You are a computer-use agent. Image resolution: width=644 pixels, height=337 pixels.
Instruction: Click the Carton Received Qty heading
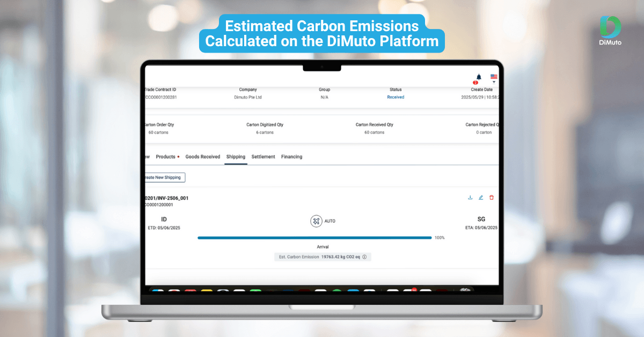374,124
